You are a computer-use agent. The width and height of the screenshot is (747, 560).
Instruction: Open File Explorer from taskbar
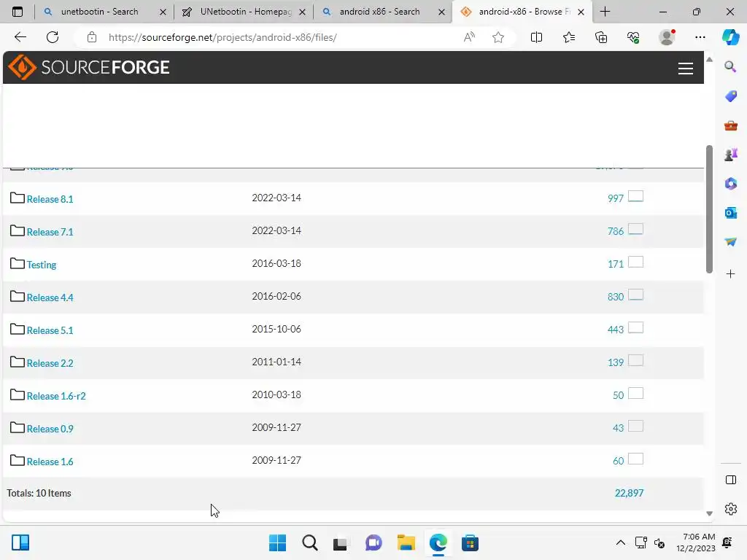coord(406,542)
